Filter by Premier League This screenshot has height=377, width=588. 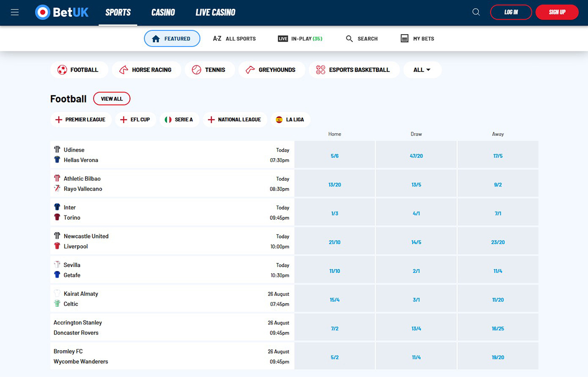click(x=81, y=119)
